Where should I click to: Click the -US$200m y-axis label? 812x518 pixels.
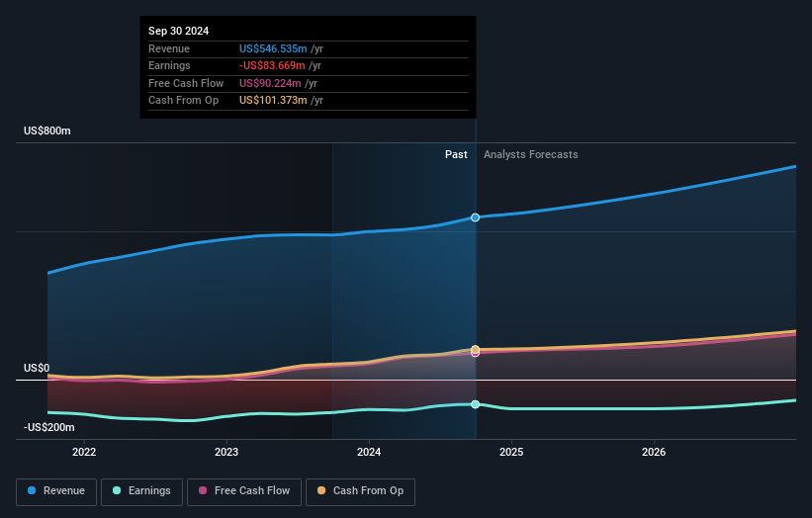tap(49, 427)
